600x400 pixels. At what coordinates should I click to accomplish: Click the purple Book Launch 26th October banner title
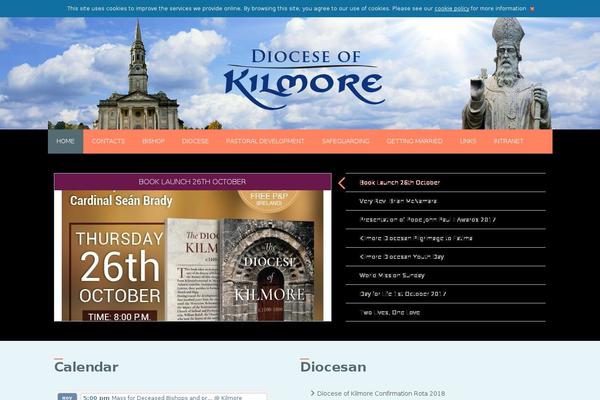coord(192,181)
